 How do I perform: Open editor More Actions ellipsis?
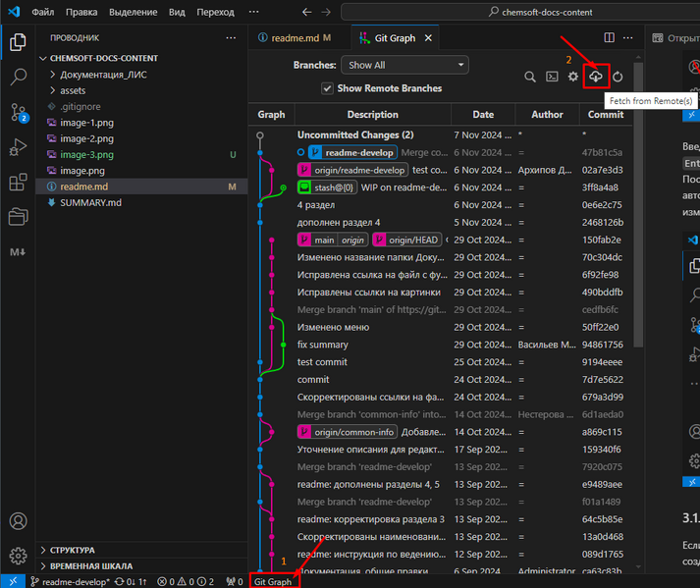click(628, 37)
